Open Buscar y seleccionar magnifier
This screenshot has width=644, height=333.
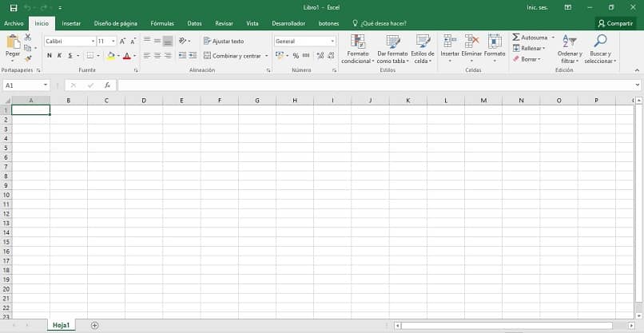(x=600, y=41)
